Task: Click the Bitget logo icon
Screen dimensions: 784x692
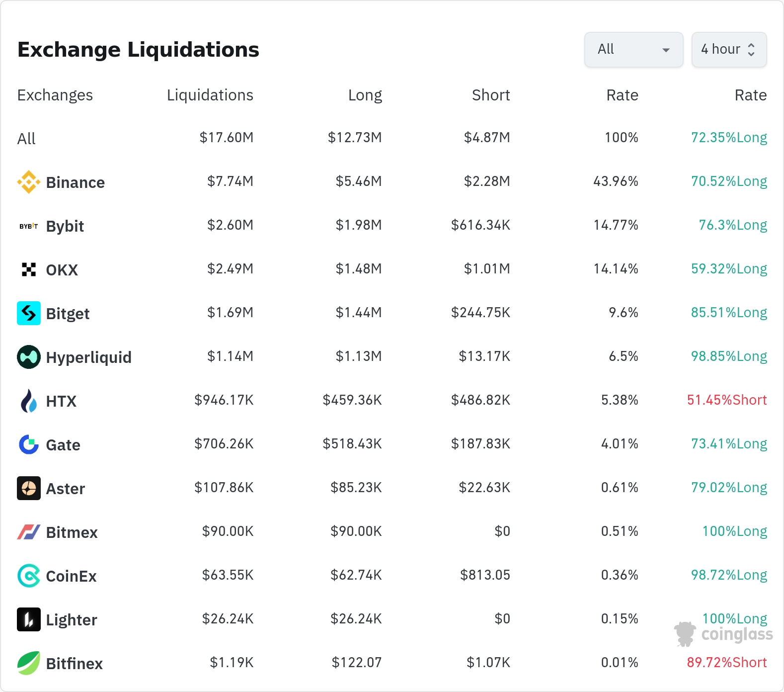Action: 29,313
